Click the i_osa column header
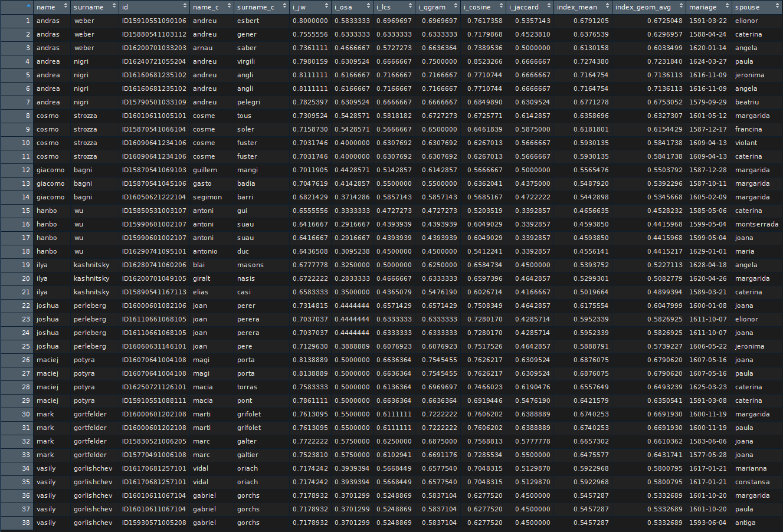The image size is (783, 532). click(x=352, y=7)
